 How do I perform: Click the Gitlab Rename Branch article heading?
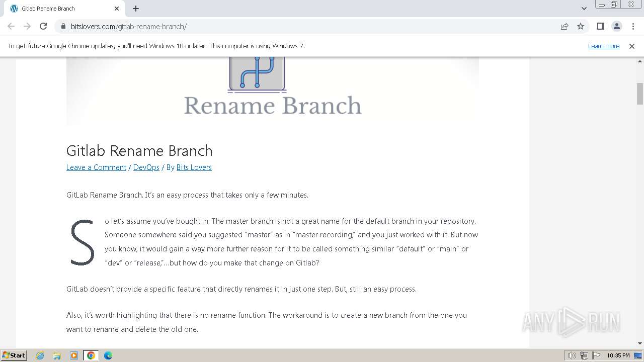tap(139, 151)
